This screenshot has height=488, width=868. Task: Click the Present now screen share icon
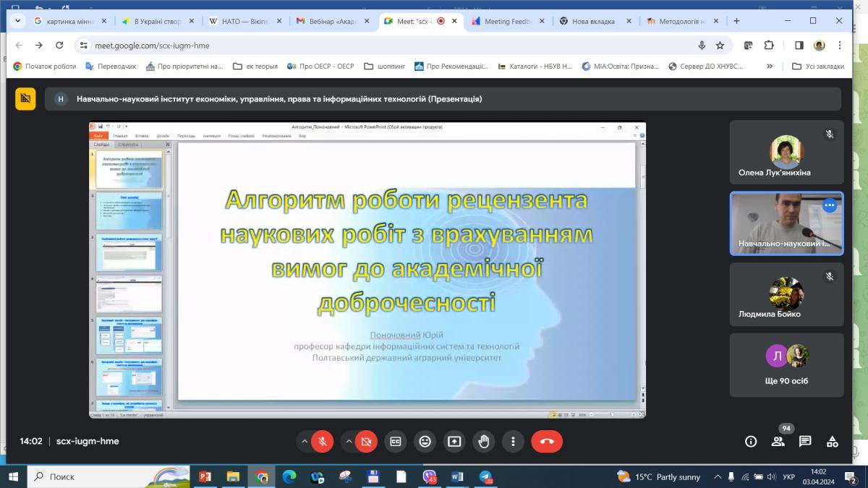pos(454,441)
